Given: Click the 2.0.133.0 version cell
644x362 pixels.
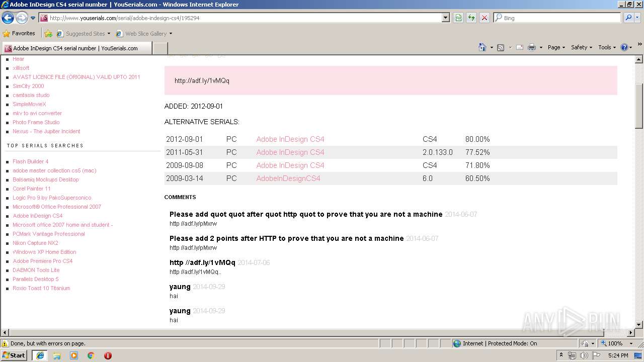Looking at the screenshot, I should pyautogui.click(x=438, y=152).
